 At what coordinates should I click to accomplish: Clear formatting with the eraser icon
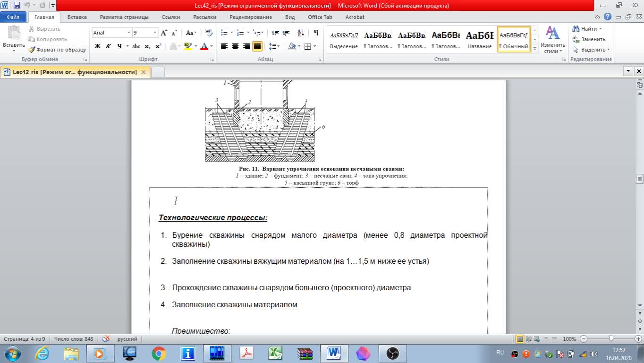click(209, 33)
